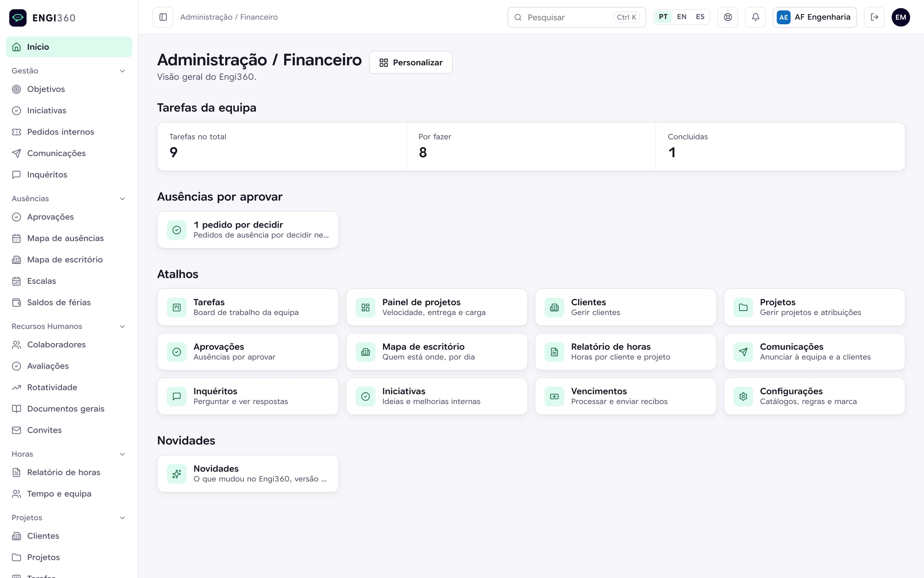Go to Início in sidebar
The height and width of the screenshot is (578, 924).
coord(69,47)
